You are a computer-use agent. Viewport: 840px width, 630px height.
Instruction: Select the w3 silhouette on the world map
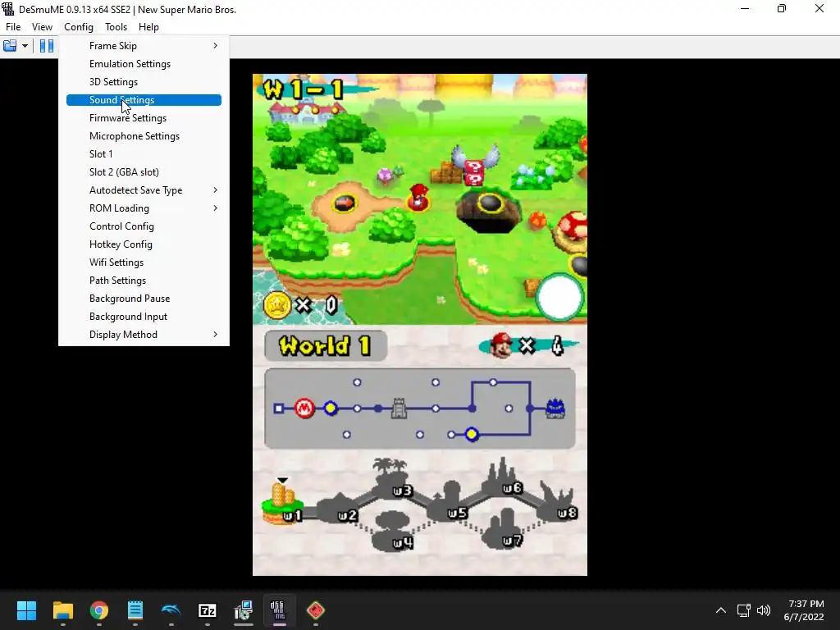click(393, 480)
